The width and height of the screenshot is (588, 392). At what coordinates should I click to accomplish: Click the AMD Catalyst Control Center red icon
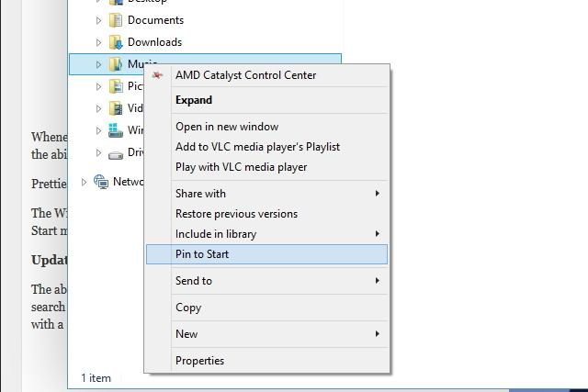pos(157,75)
